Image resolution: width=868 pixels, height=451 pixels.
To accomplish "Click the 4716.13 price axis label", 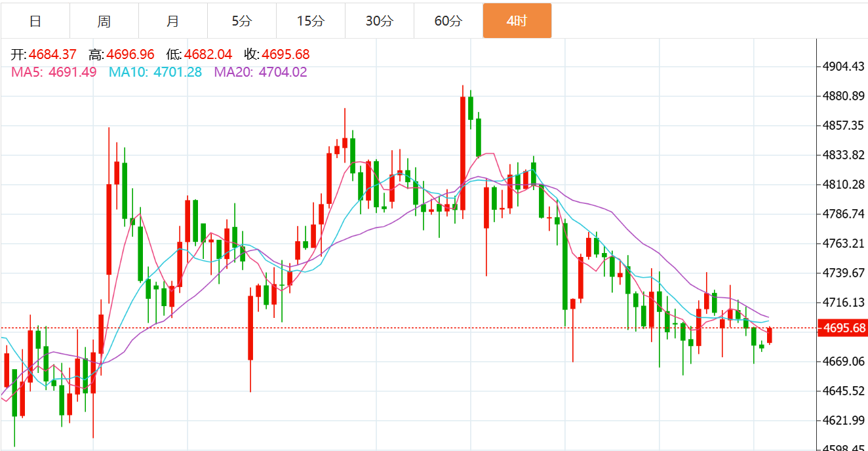I will tap(844, 302).
